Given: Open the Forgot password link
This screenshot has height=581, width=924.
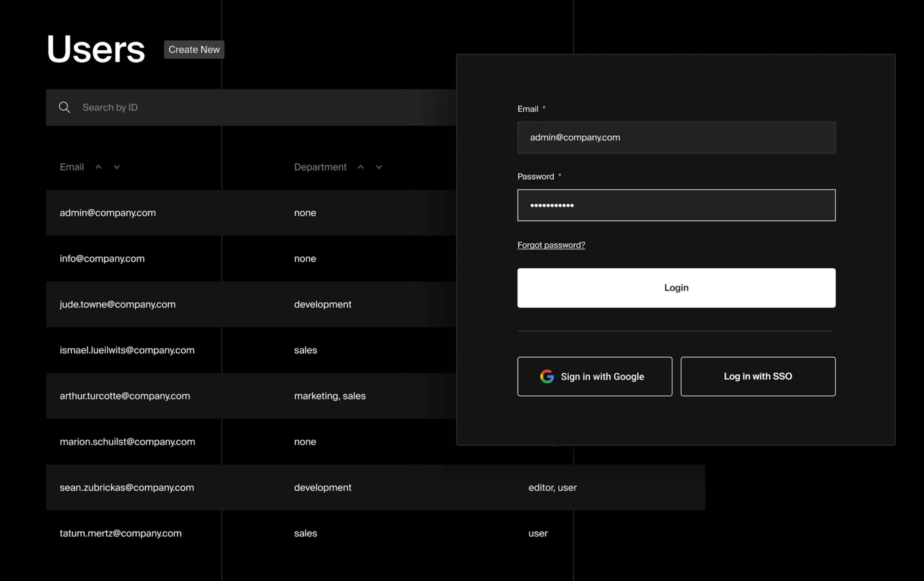Looking at the screenshot, I should coord(552,245).
